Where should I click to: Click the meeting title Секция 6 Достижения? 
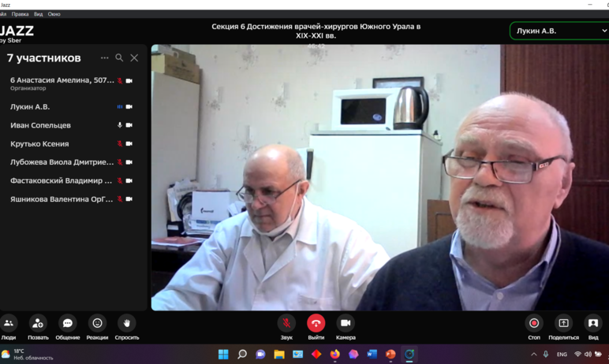coord(316,31)
